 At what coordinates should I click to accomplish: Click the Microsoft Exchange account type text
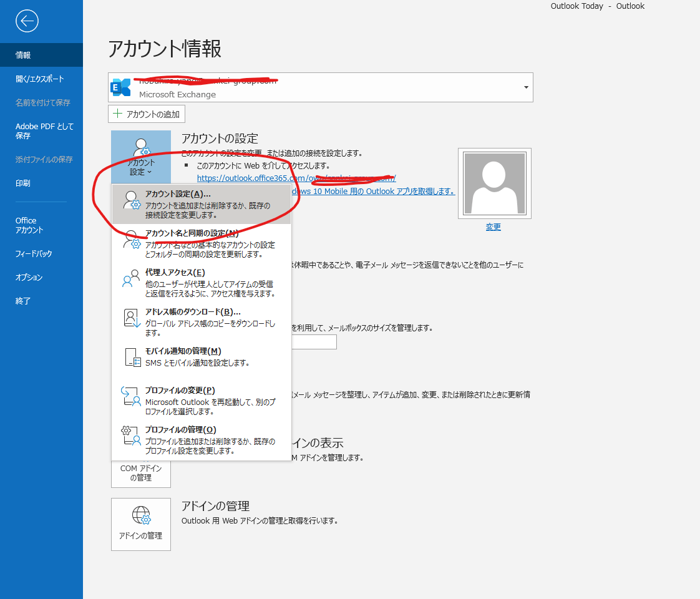tap(177, 95)
